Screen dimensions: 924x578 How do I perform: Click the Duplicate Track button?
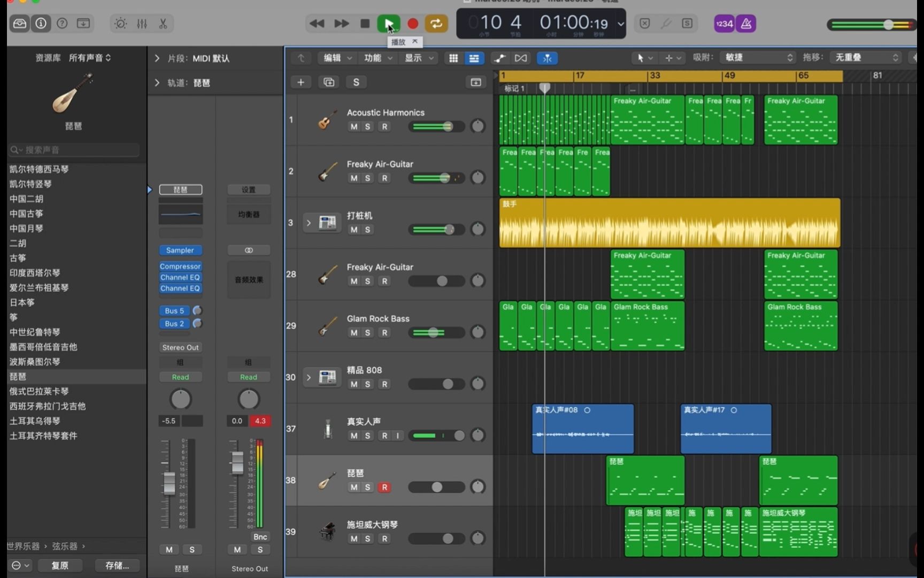coord(329,82)
